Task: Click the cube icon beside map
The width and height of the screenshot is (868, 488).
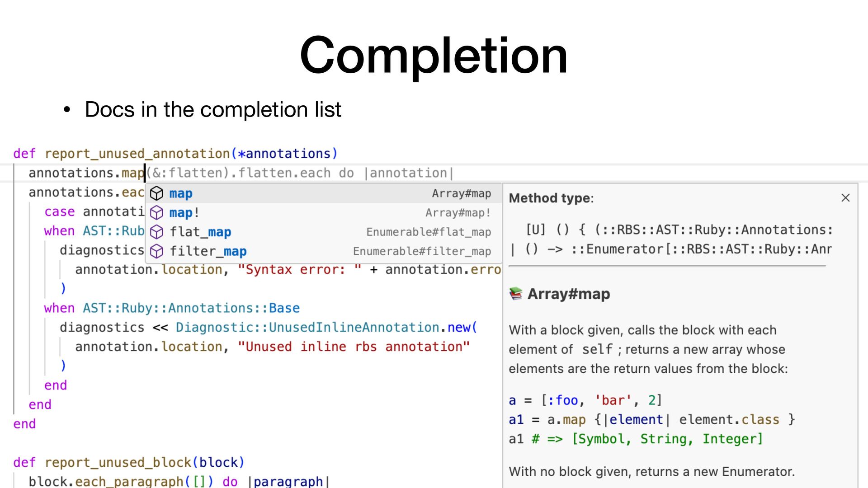Action: (156, 193)
